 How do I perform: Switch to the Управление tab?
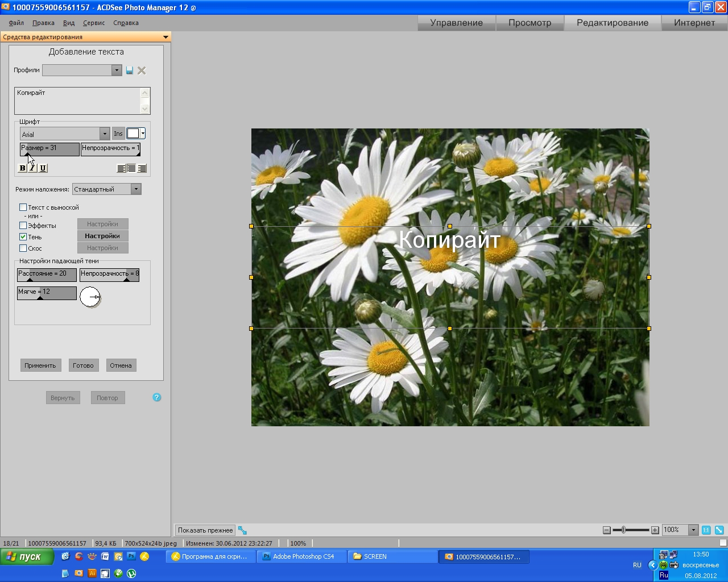point(456,23)
